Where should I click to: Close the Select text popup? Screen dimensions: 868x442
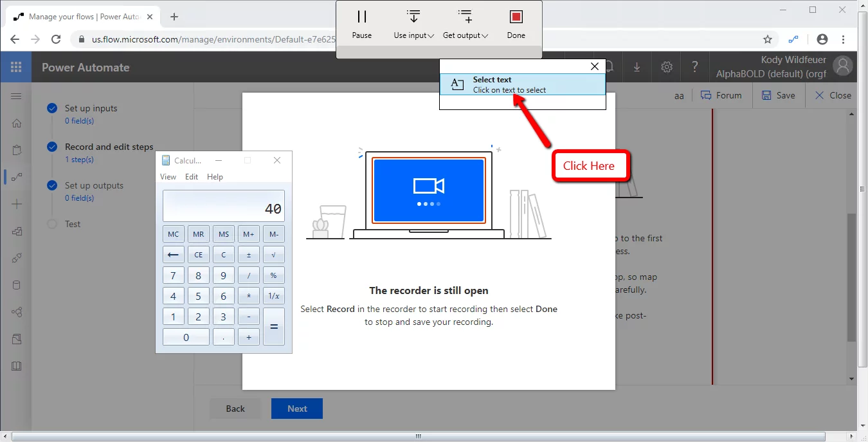coord(595,66)
